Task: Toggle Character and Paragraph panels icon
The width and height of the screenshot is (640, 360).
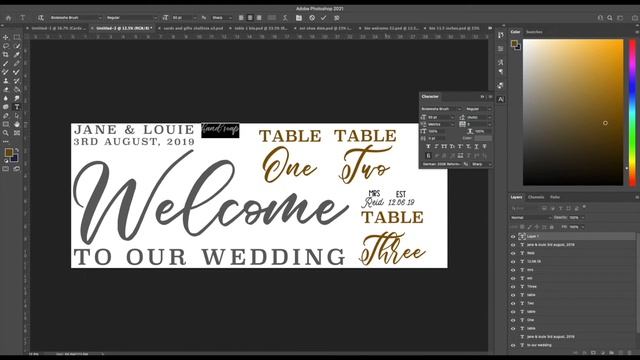Action: point(299,18)
